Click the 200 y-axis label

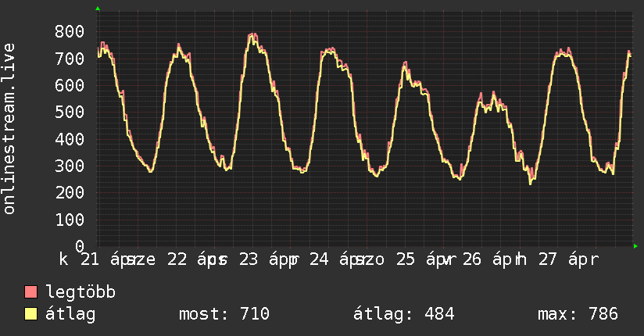(x=70, y=193)
